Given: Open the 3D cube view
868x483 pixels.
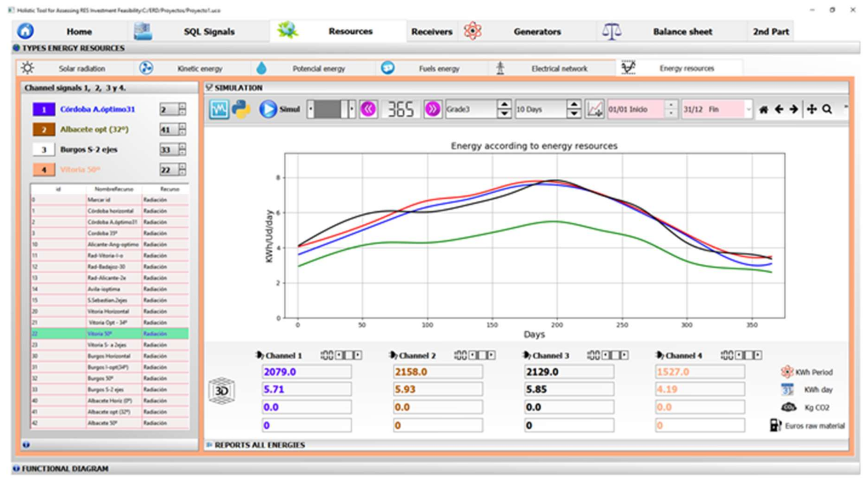Looking at the screenshot, I should (222, 391).
